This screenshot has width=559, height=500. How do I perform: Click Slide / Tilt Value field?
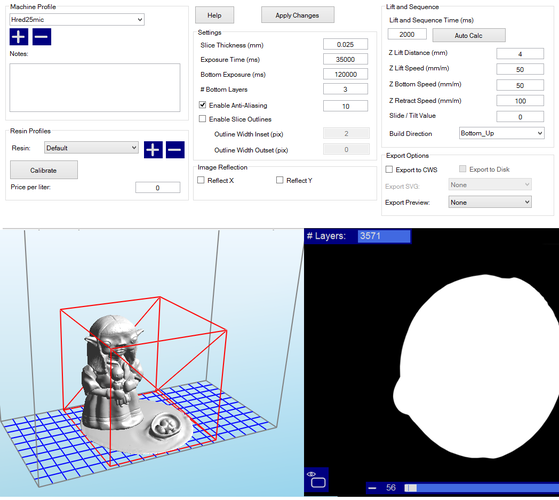520,117
